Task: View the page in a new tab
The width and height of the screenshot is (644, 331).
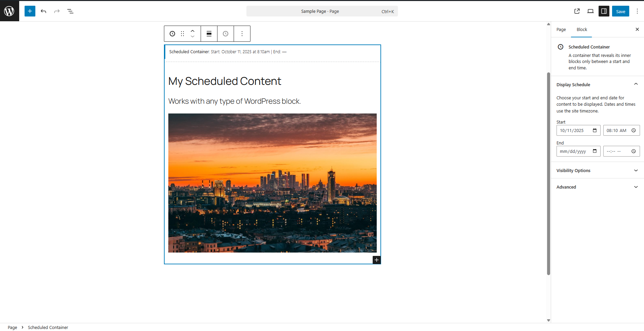Action: 577,11
